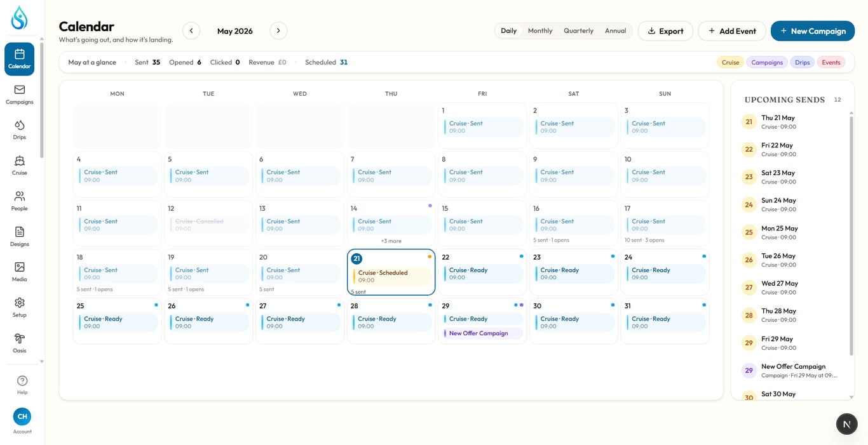868x445 pixels.
Task: Click the Upcoming Sends panel scrollbar
Action: click(851, 235)
